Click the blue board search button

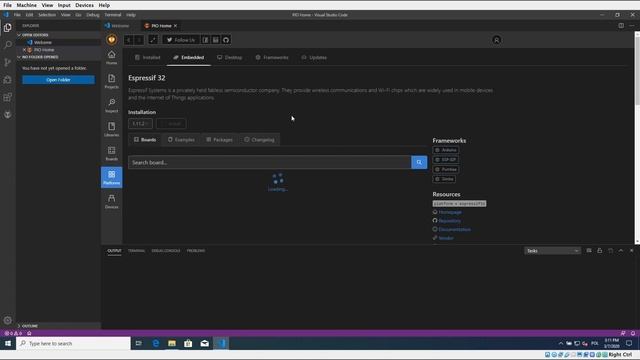(x=419, y=162)
